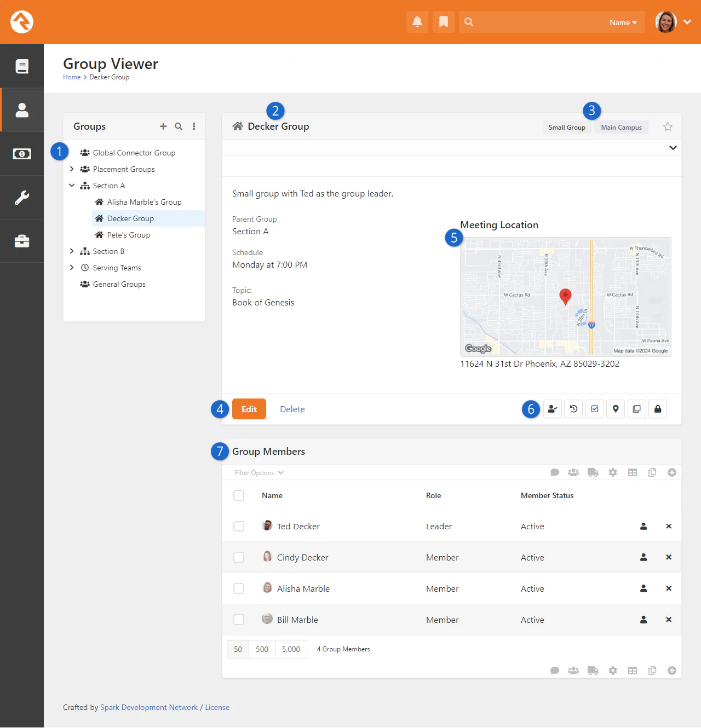Check the Bill Marble row checkbox
The height and width of the screenshot is (728, 701).
point(239,620)
